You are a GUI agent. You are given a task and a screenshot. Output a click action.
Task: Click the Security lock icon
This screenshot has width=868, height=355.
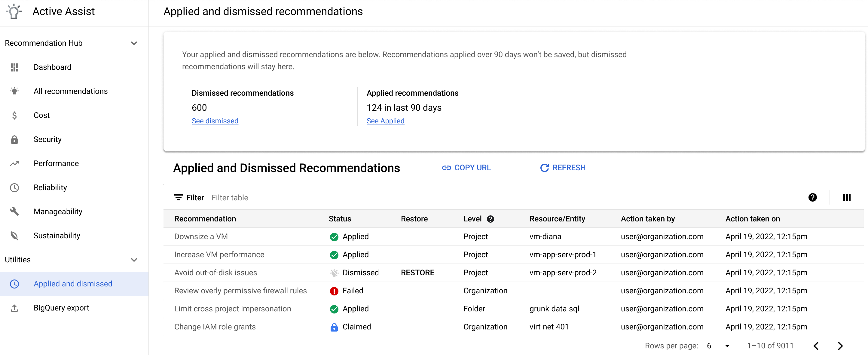click(15, 139)
